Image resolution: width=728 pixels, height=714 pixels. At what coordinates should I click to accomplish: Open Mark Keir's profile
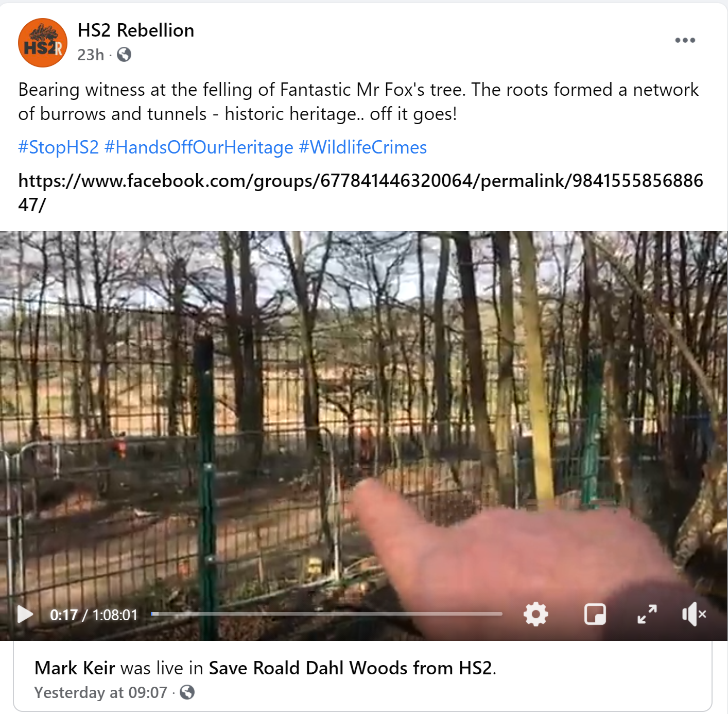click(x=75, y=668)
